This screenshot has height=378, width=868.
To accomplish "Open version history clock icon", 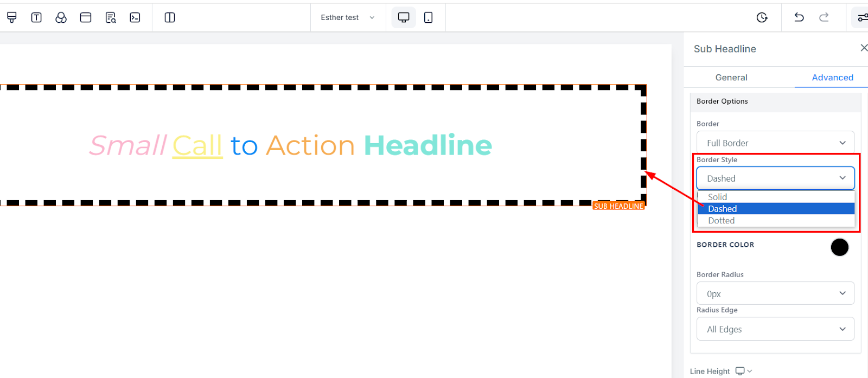I will [x=762, y=17].
